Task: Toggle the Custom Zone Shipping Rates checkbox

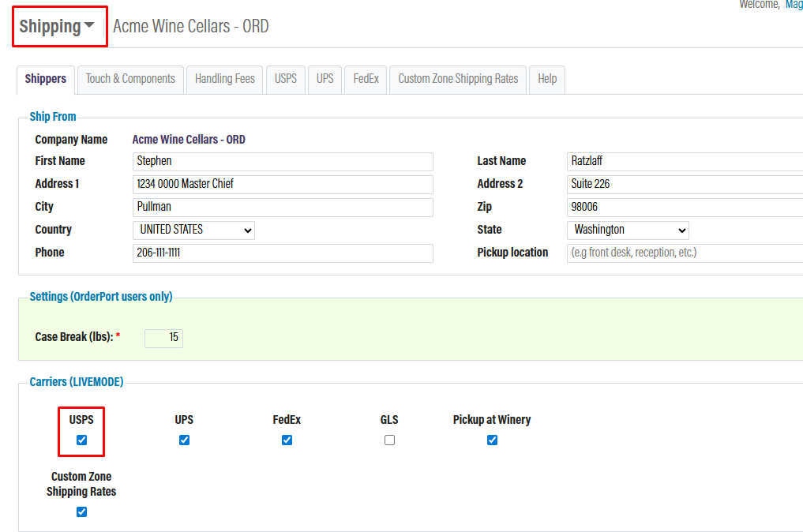Action: 81,511
